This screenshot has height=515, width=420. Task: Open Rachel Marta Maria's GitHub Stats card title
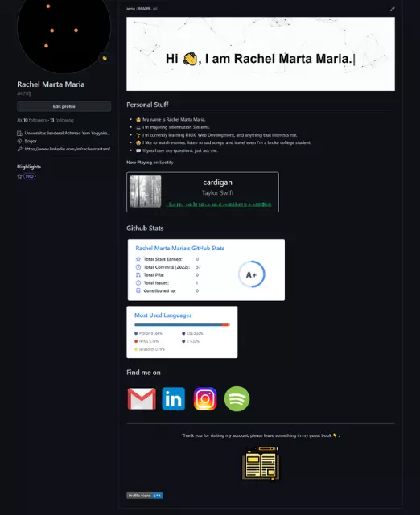point(180,249)
